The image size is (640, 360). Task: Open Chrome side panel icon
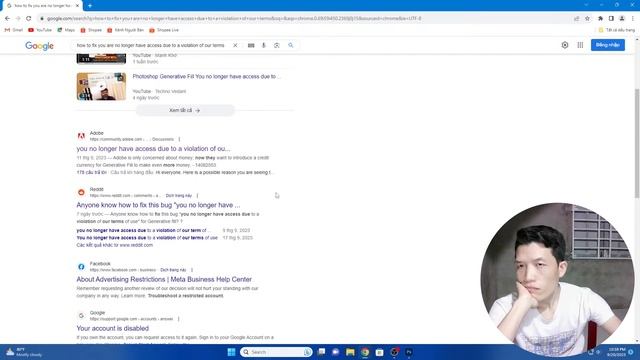(611, 18)
